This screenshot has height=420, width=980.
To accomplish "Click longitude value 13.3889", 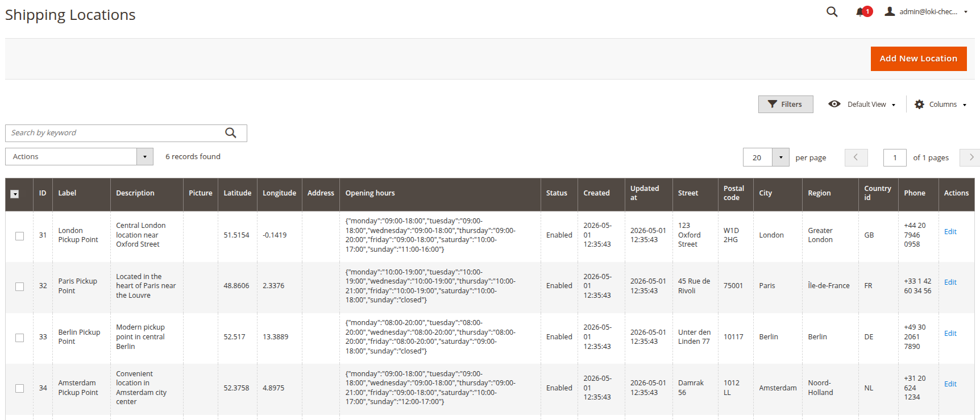I will (x=276, y=337).
